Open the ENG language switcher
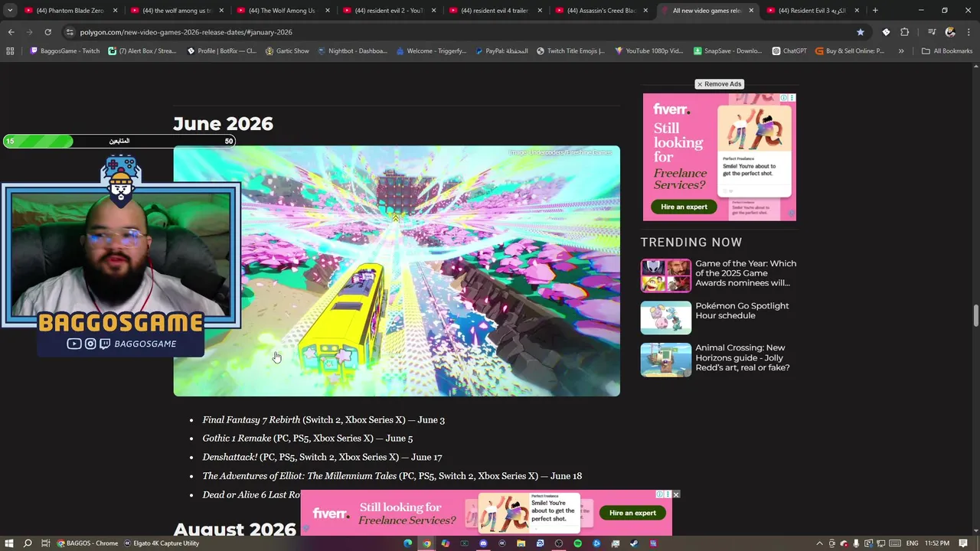This screenshot has height=551, width=980. [x=912, y=543]
